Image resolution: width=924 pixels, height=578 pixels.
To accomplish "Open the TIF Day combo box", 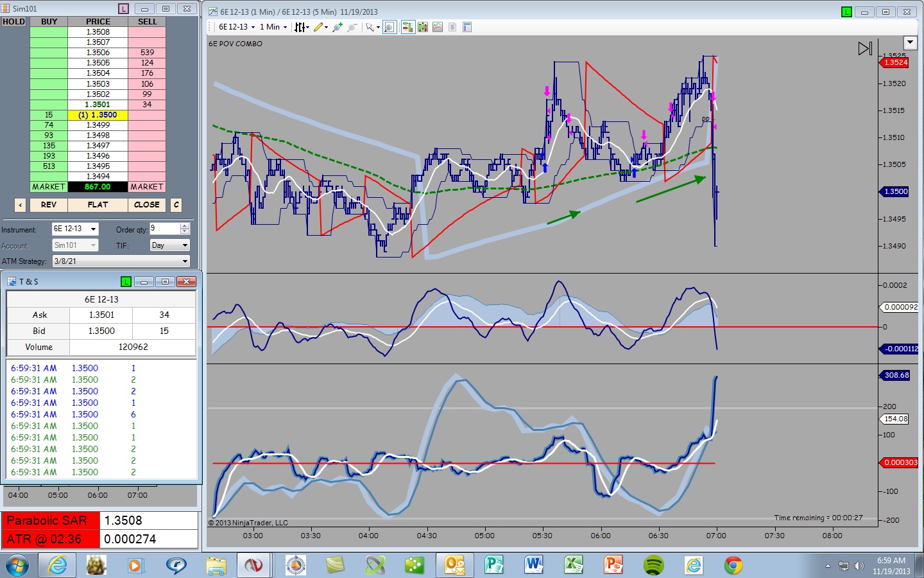I will click(x=170, y=245).
